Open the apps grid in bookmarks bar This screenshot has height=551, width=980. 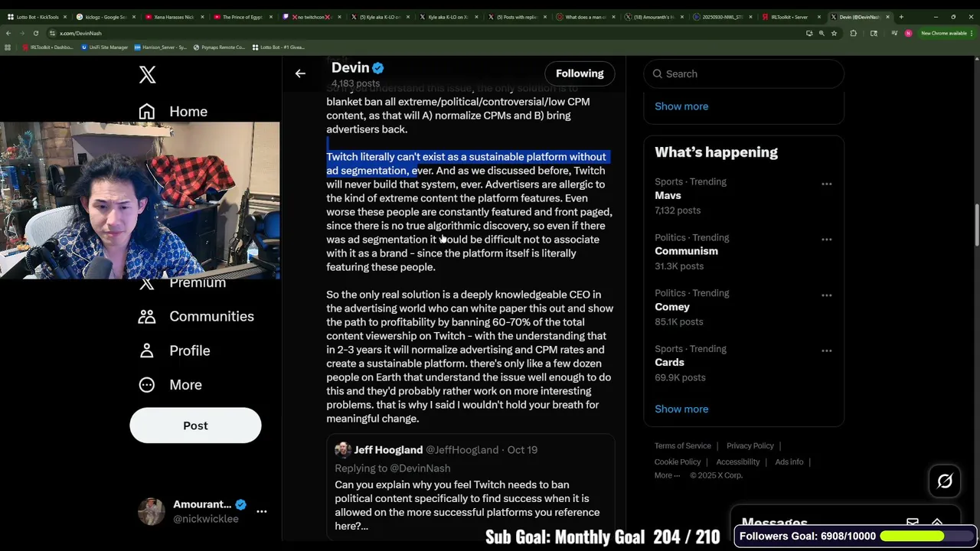8,47
